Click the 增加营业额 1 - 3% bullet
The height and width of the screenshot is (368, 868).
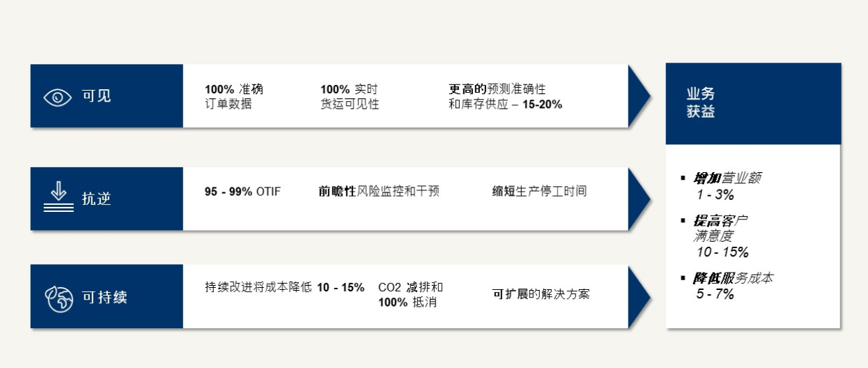722,186
